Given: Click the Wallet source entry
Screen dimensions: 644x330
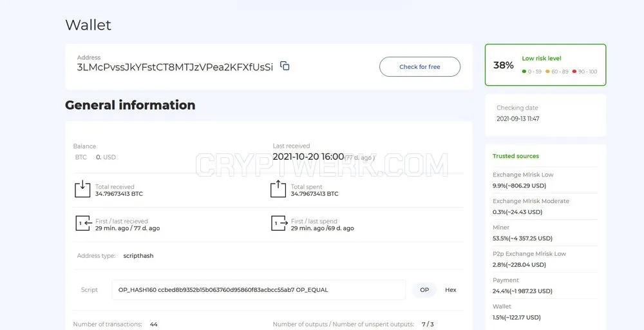Looking at the screenshot, I should [545, 312].
